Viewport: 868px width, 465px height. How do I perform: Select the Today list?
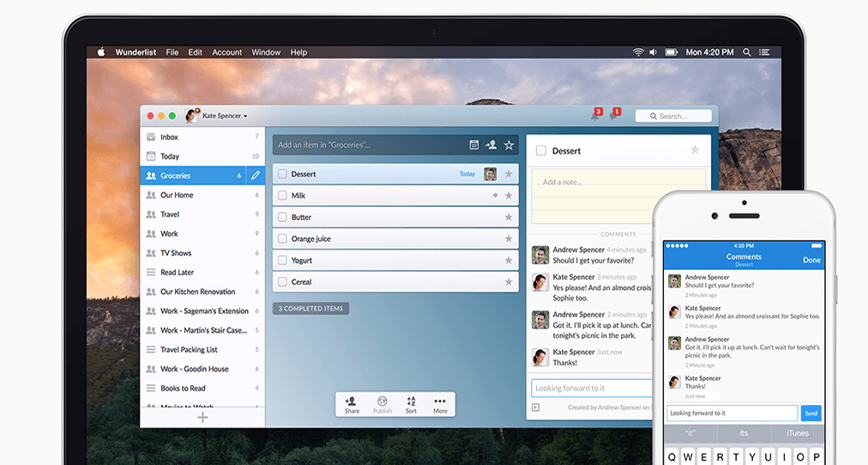coord(202,156)
